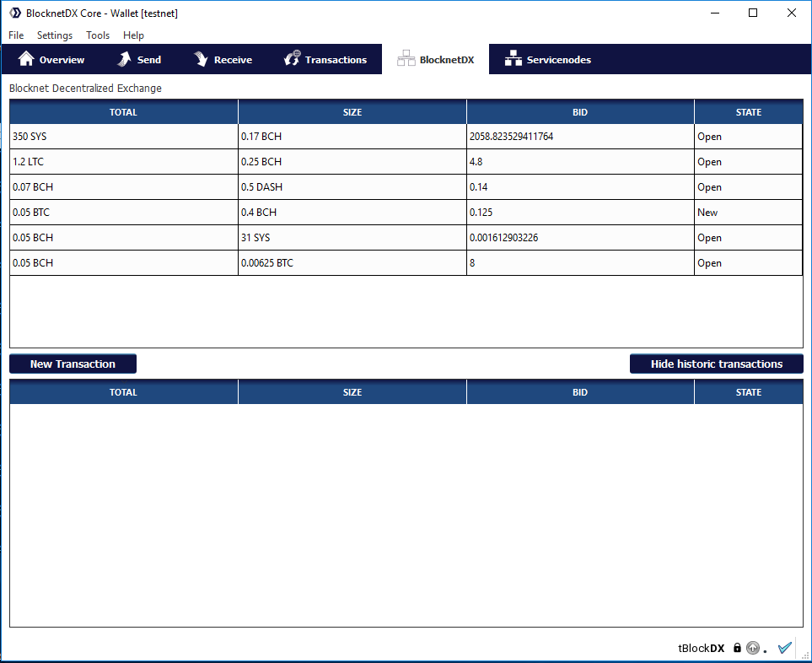Click the Receive arrow icon
The height and width of the screenshot is (663, 812).
(x=201, y=59)
